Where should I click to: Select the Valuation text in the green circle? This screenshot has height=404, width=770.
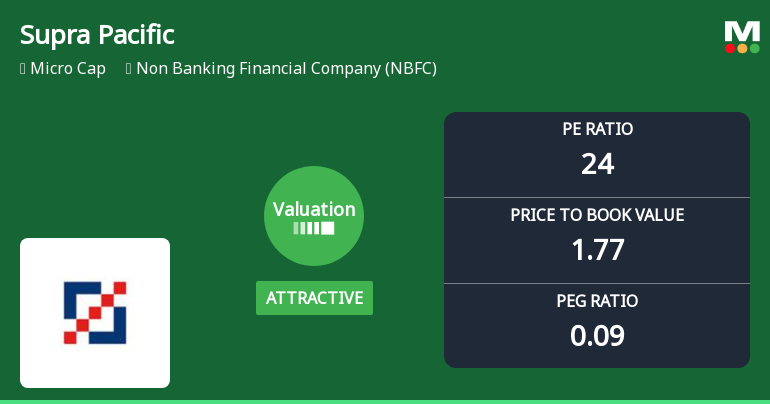(314, 209)
